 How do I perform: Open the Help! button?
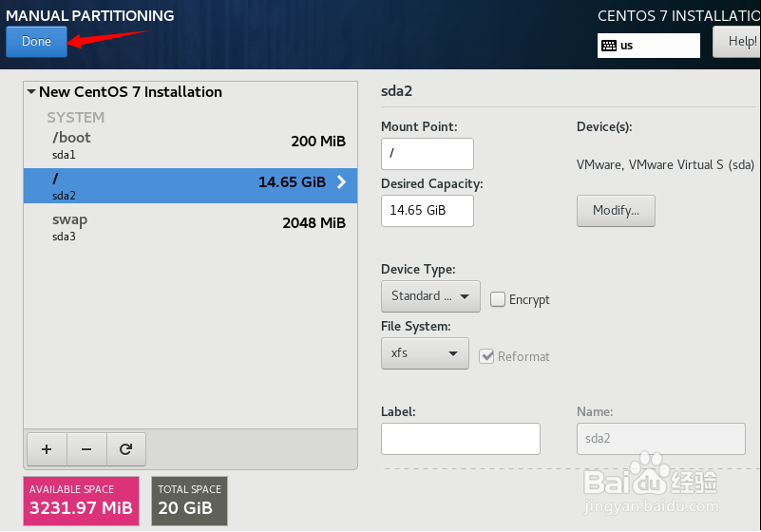click(x=736, y=42)
